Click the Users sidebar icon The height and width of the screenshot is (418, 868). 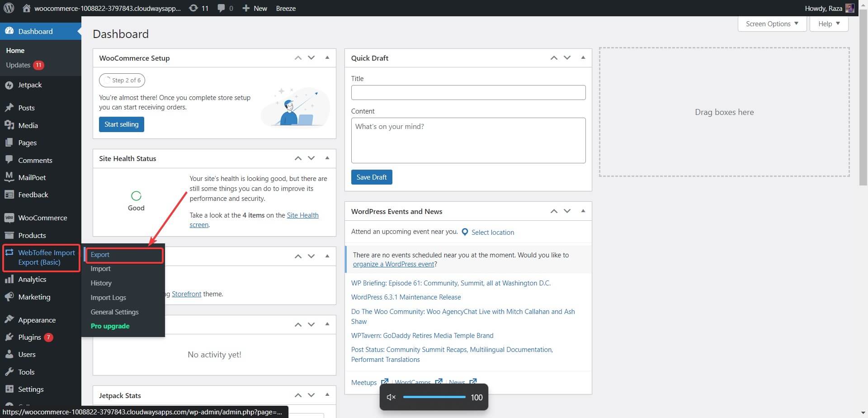point(9,354)
